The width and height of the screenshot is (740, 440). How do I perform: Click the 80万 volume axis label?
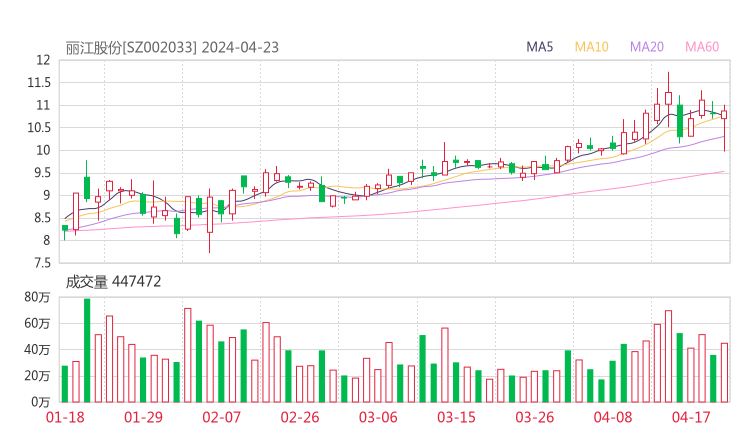37,297
